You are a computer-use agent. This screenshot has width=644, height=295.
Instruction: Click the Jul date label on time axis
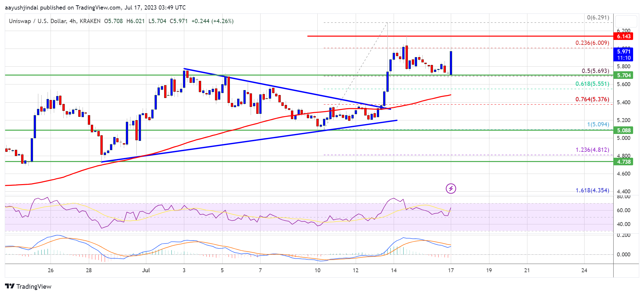point(146,270)
